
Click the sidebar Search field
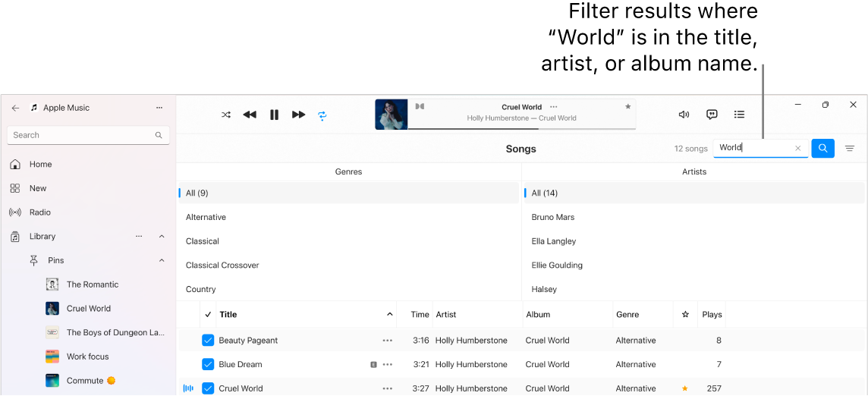(88, 135)
